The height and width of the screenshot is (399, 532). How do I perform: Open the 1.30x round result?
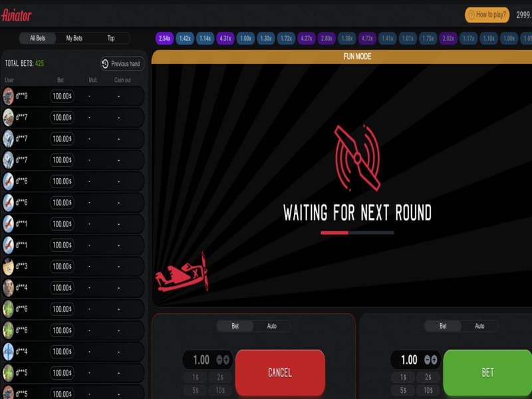[x=266, y=39]
